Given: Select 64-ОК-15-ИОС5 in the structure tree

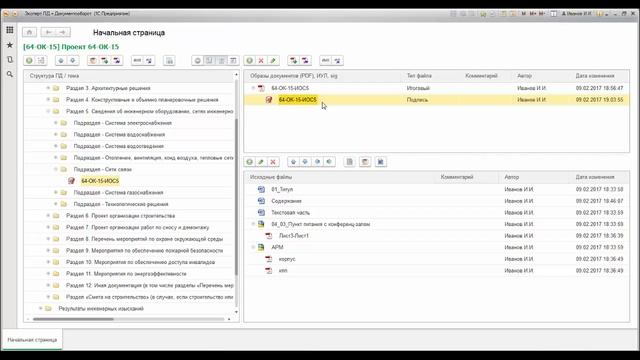Looking at the screenshot, I should tap(100, 181).
